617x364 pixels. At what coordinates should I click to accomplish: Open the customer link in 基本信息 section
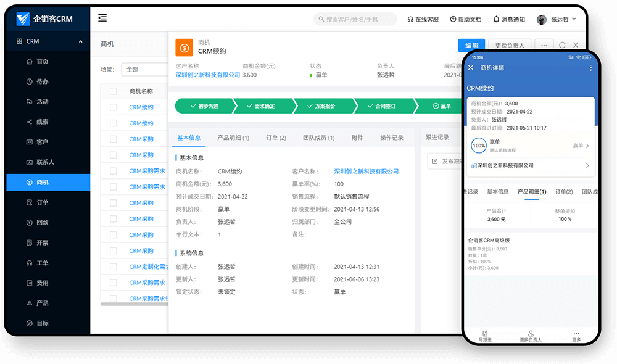[366, 171]
